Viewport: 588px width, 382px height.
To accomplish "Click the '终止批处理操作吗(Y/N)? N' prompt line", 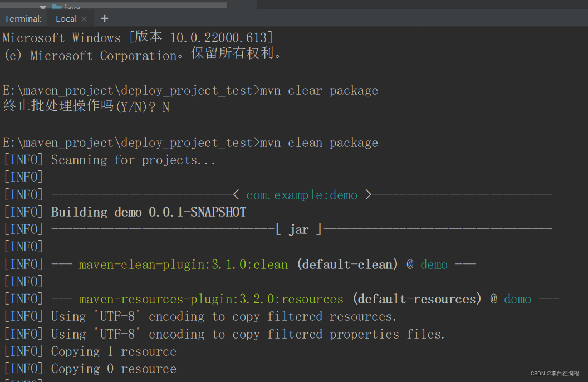I will coord(86,106).
